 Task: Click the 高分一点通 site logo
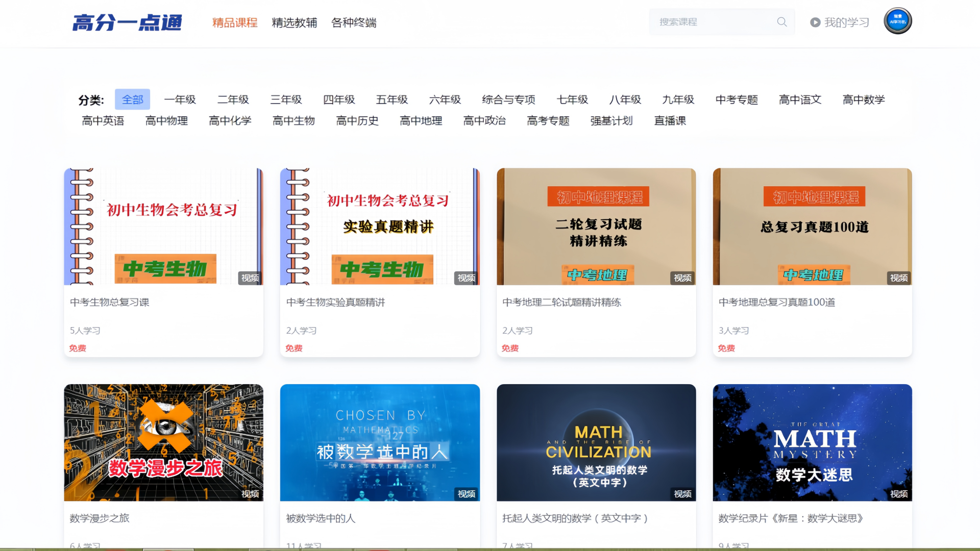coord(127,22)
